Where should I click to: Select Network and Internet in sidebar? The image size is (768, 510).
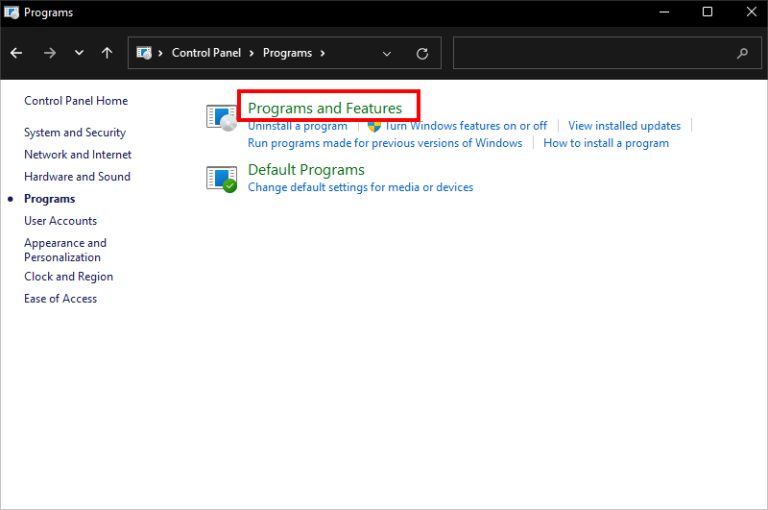(78, 155)
